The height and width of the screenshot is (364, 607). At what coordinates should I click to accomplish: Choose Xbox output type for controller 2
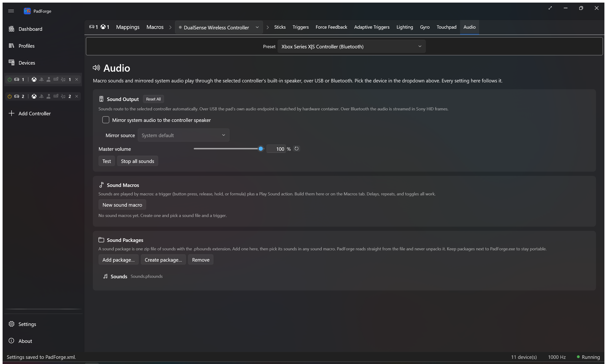coord(34,96)
